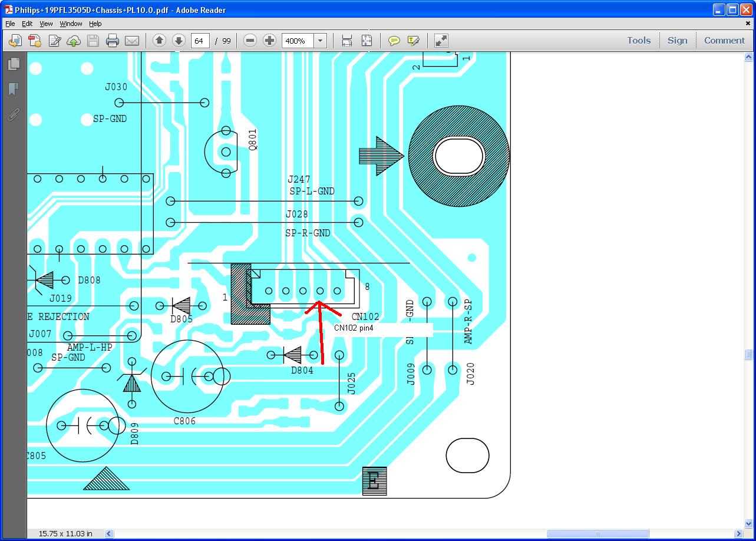This screenshot has height=541, width=756.
Task: Open the File menu
Action: 10,24
